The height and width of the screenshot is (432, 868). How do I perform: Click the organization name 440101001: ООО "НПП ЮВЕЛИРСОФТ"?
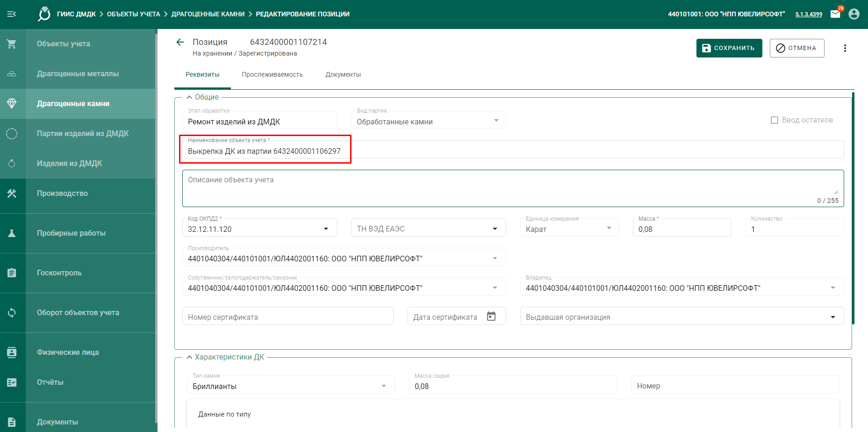point(726,14)
